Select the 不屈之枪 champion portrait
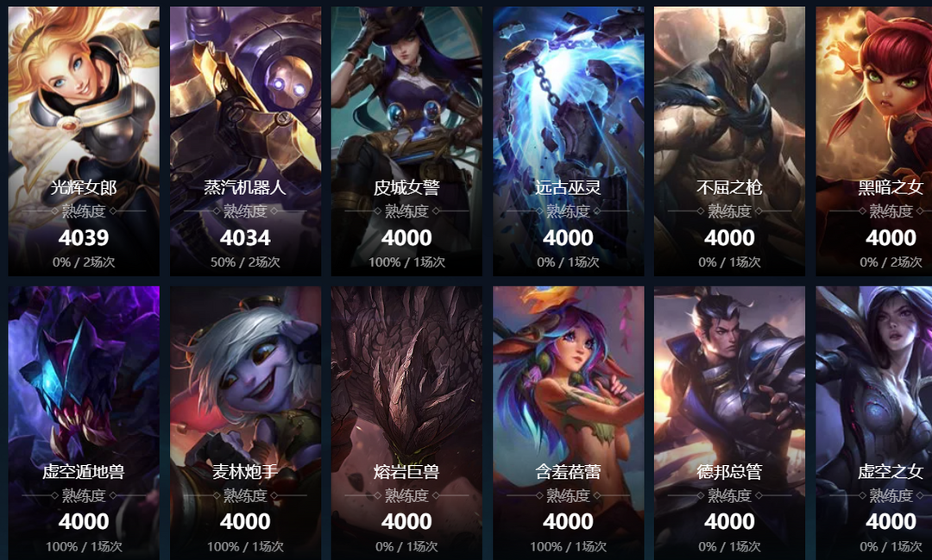 [729, 141]
